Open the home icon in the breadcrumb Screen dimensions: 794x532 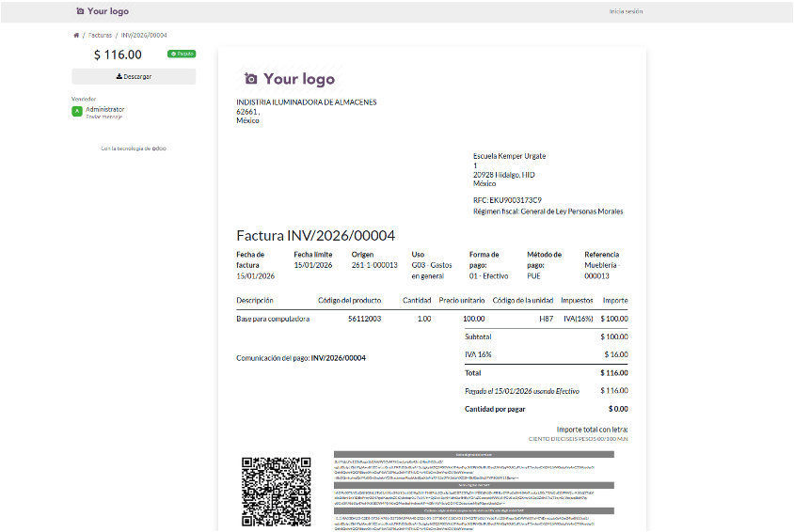click(x=76, y=36)
